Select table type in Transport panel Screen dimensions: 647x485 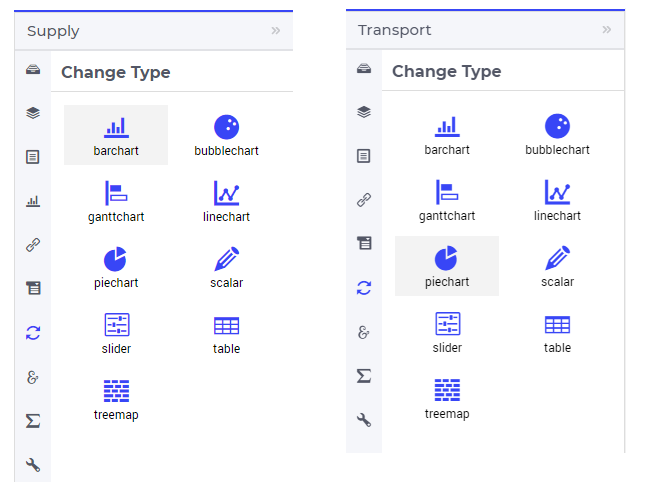557,332
